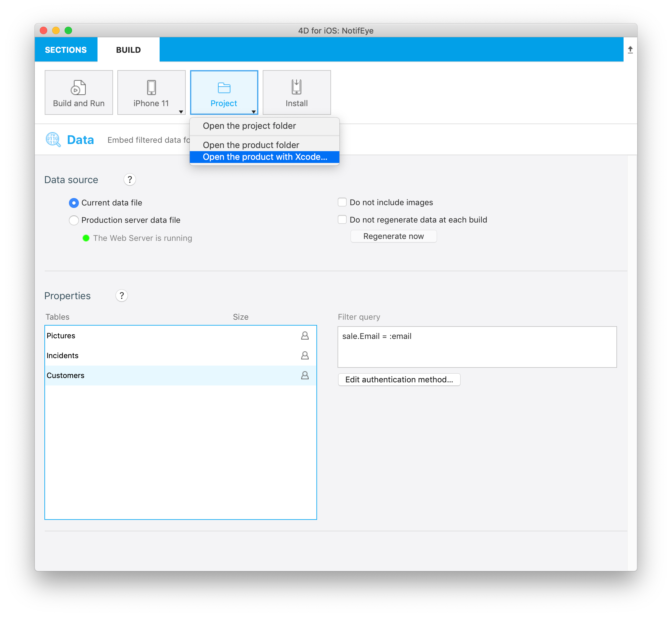Click the Pictures table person icon
The height and width of the screenshot is (617, 672).
point(305,335)
